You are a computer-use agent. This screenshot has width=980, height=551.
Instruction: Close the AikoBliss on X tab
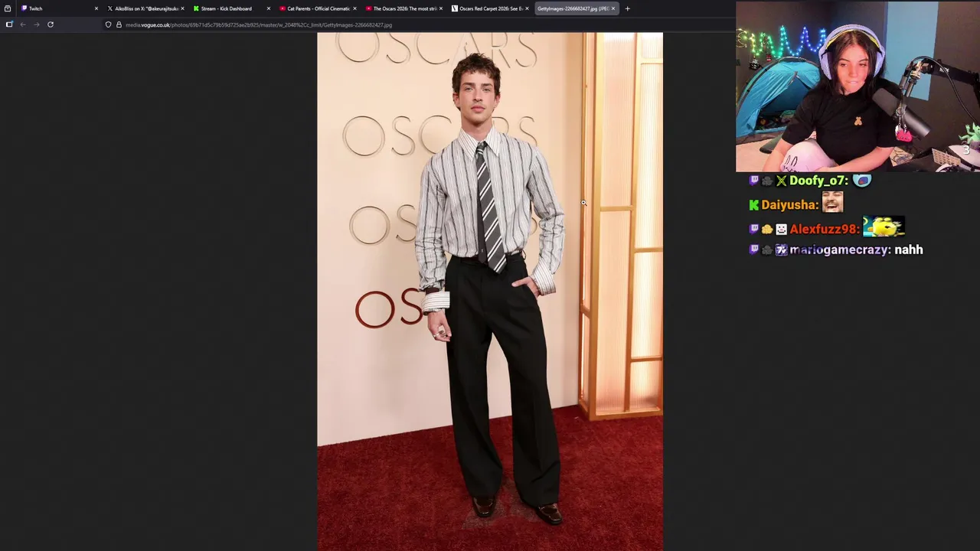[x=182, y=8]
